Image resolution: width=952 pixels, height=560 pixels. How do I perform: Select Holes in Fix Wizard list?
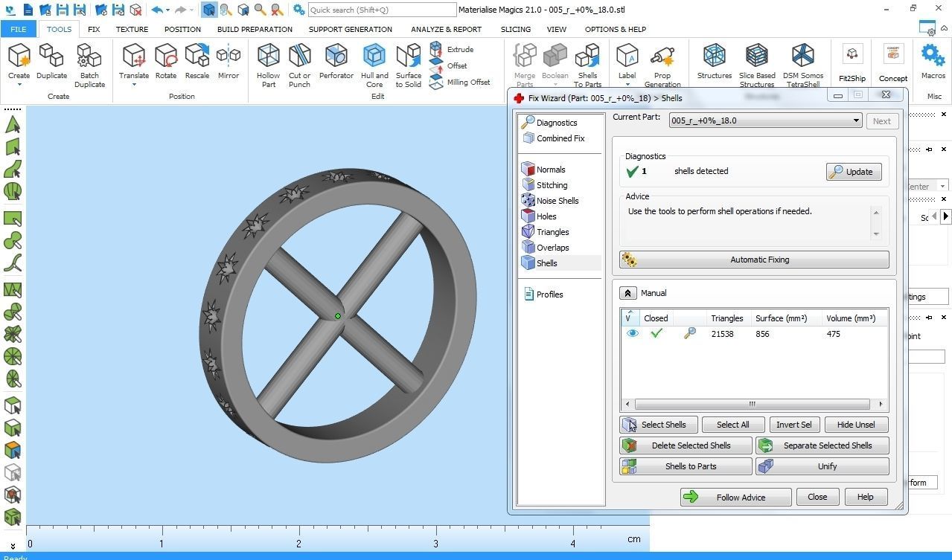[x=540, y=216]
